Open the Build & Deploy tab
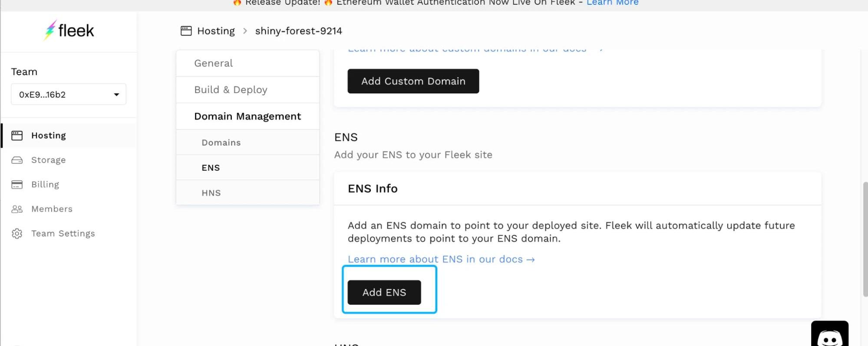Screen dimensions: 868x346 tap(248, 90)
